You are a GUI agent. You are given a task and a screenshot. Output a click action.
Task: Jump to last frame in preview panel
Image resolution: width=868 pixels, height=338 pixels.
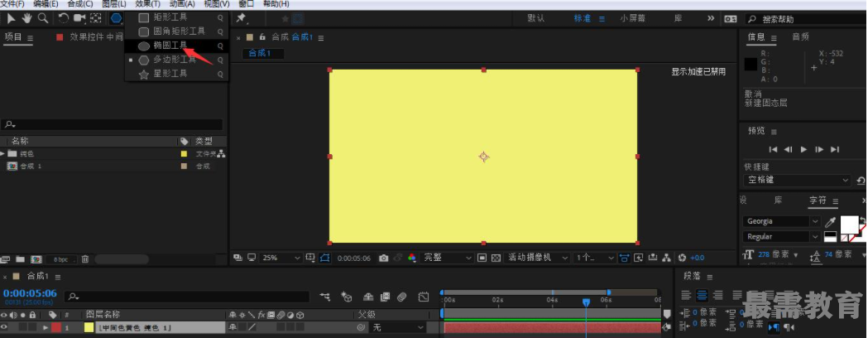tap(836, 150)
